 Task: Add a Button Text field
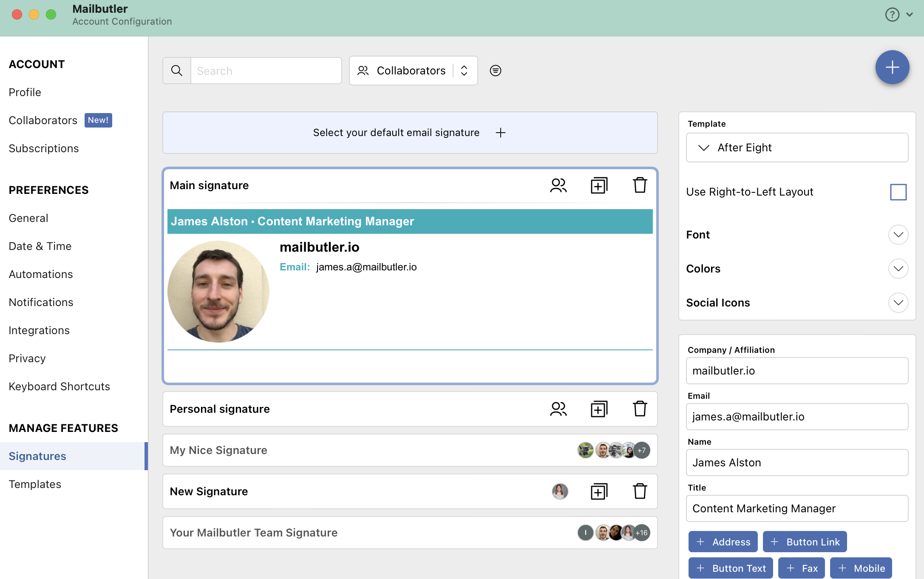tap(731, 568)
